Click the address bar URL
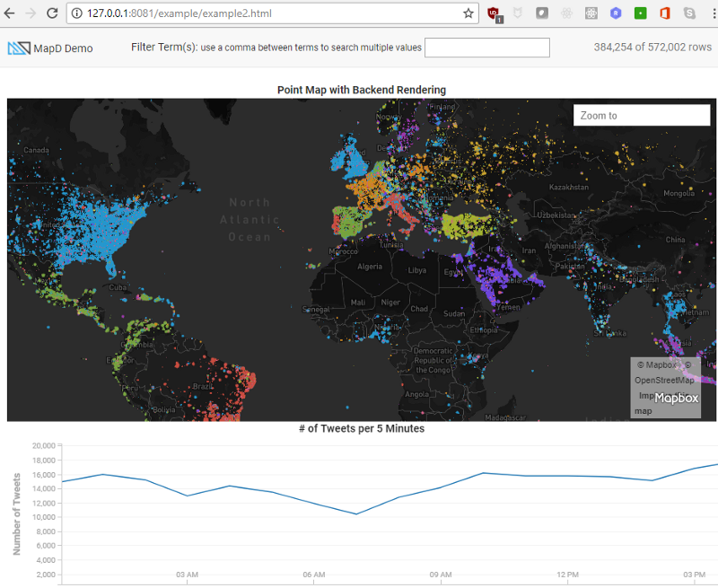Viewport: 718px width, 588px height. click(x=179, y=13)
